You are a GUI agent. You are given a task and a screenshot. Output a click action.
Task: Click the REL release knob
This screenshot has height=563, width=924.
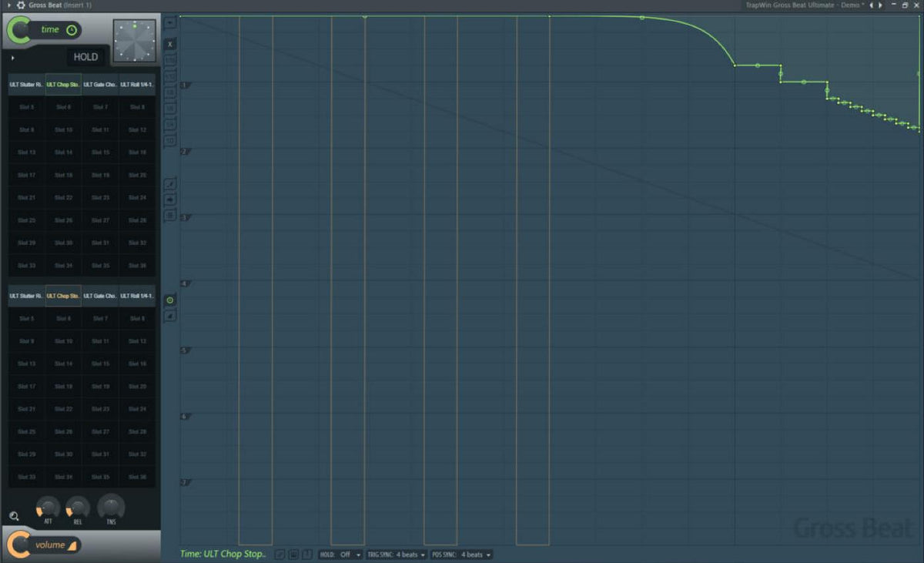coord(78,506)
